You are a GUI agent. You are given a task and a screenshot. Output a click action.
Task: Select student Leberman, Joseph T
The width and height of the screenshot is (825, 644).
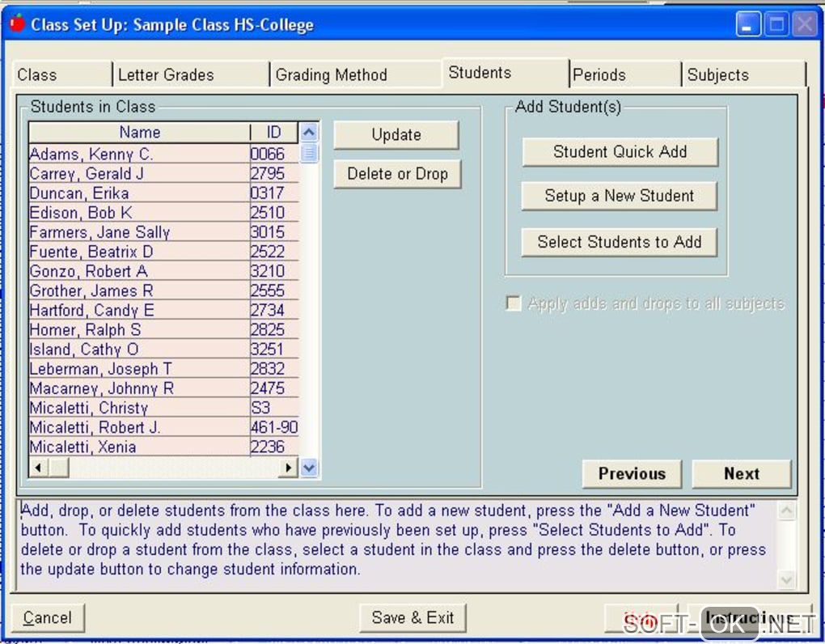(x=139, y=368)
